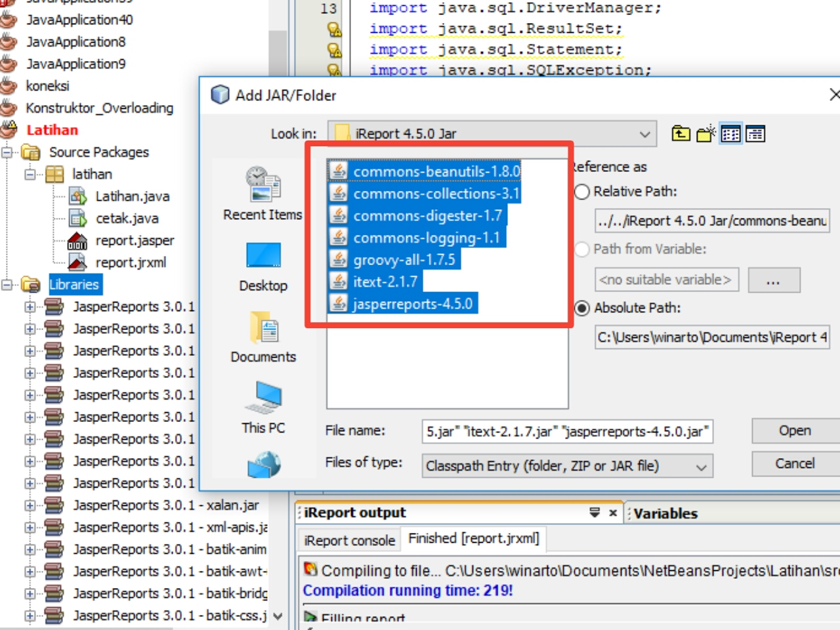Select Konstruktor_Overloading project in tree
This screenshot has height=630, width=840.
(x=99, y=108)
